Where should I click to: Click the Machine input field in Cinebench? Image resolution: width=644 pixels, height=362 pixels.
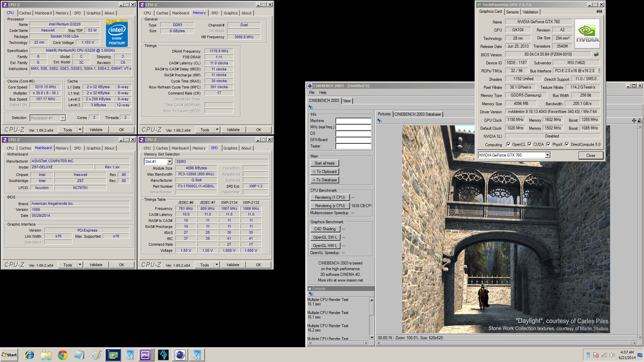point(353,121)
